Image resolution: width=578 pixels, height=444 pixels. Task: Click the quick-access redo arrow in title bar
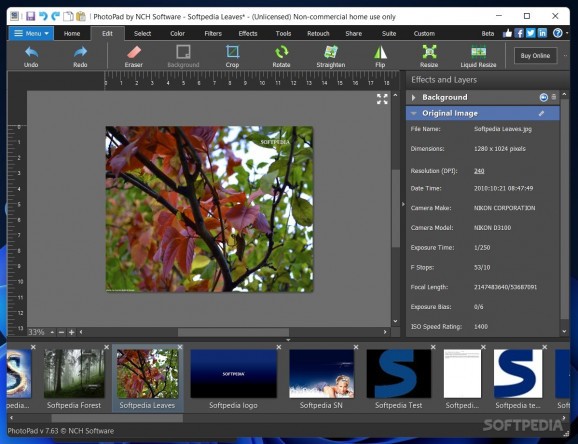pos(56,16)
